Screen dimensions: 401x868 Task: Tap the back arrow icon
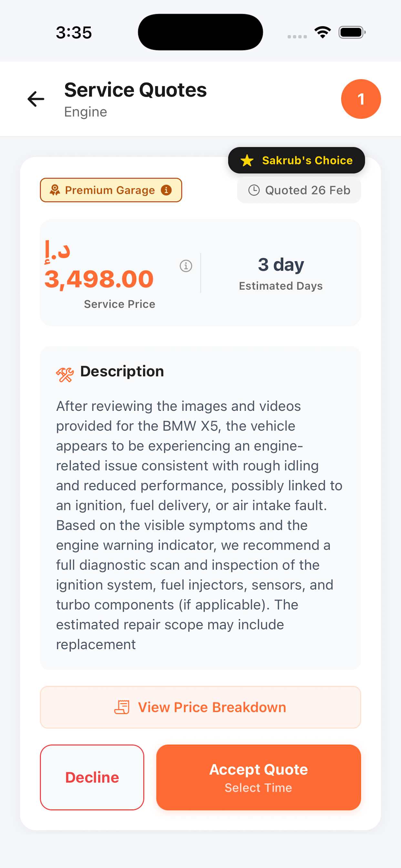36,99
